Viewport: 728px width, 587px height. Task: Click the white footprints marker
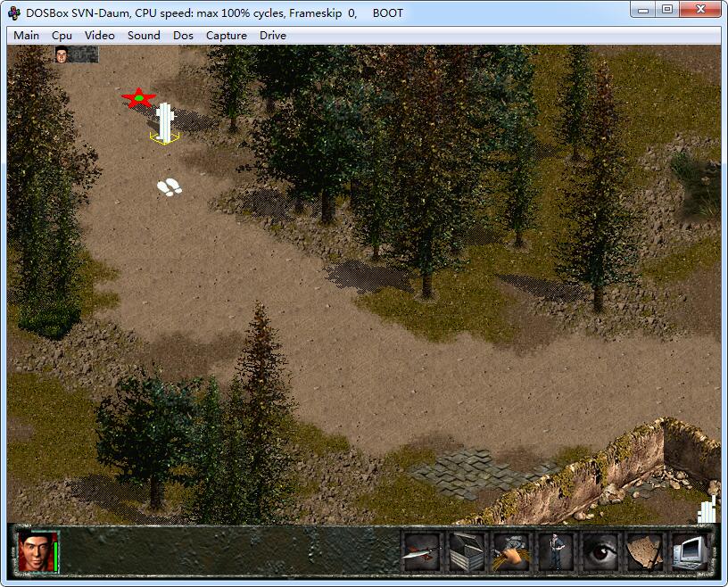click(169, 187)
